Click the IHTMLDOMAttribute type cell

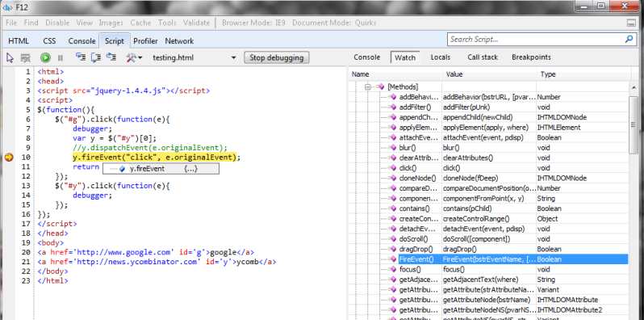[583, 300]
